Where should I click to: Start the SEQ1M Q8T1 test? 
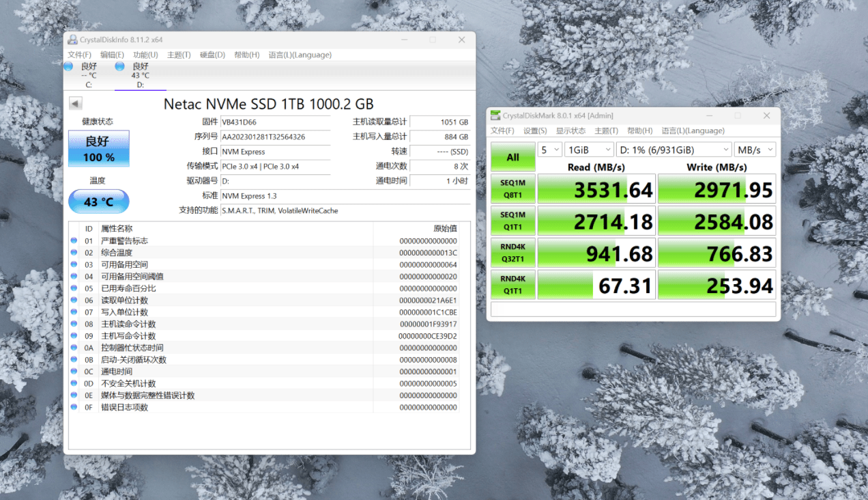(x=512, y=189)
